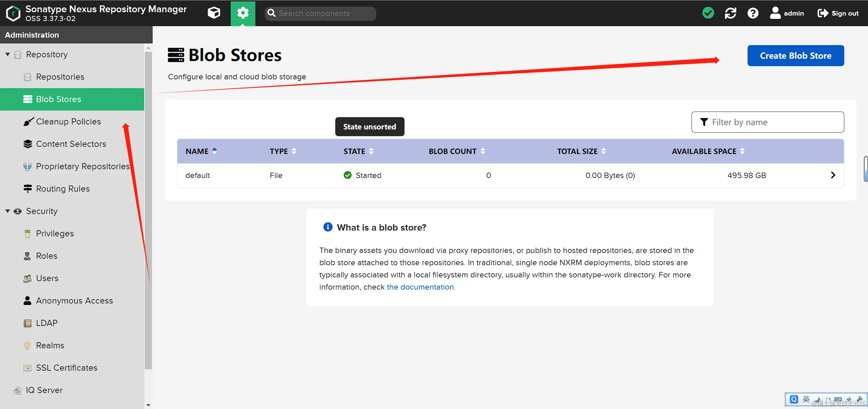The height and width of the screenshot is (409, 868).
Task: Click the Sign out icon
Action: [x=823, y=13]
